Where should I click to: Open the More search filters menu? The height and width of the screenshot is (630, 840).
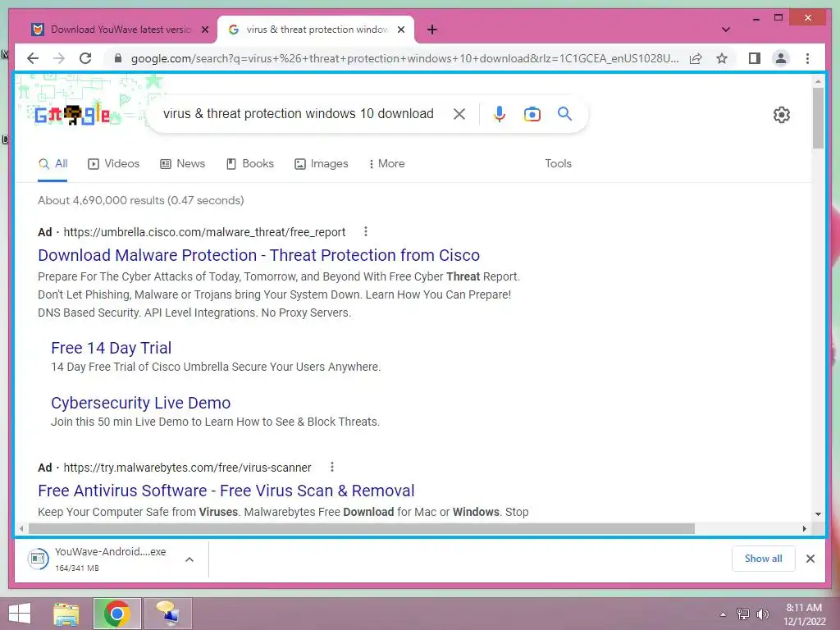[386, 163]
